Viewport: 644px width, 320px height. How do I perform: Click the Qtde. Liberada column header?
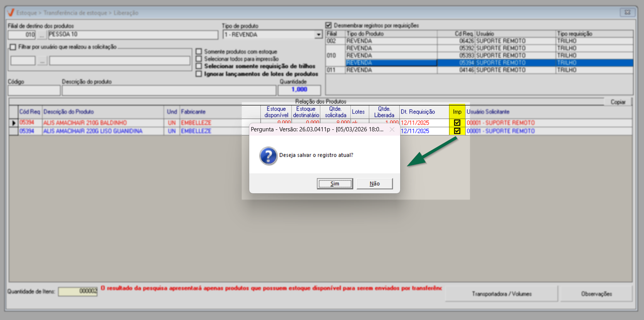(x=384, y=112)
